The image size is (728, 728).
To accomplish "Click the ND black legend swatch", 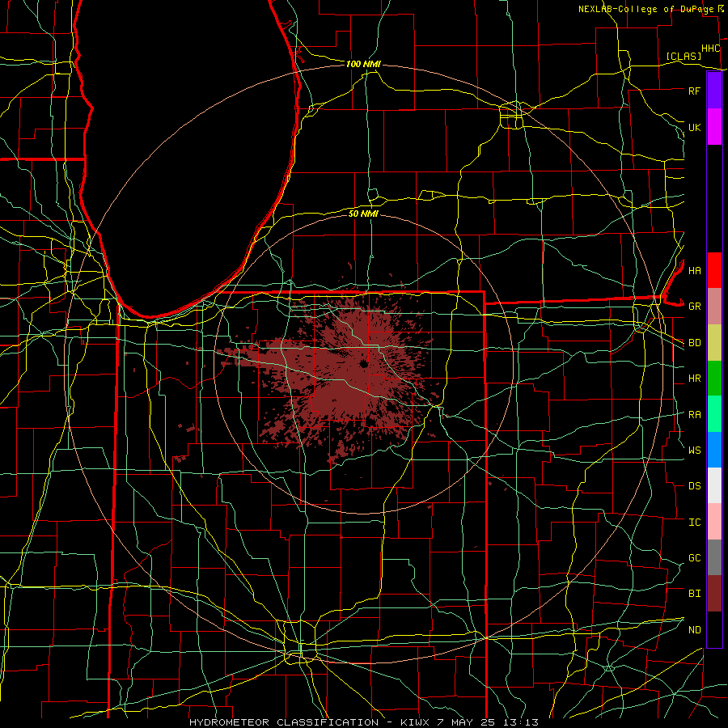I will point(714,629).
